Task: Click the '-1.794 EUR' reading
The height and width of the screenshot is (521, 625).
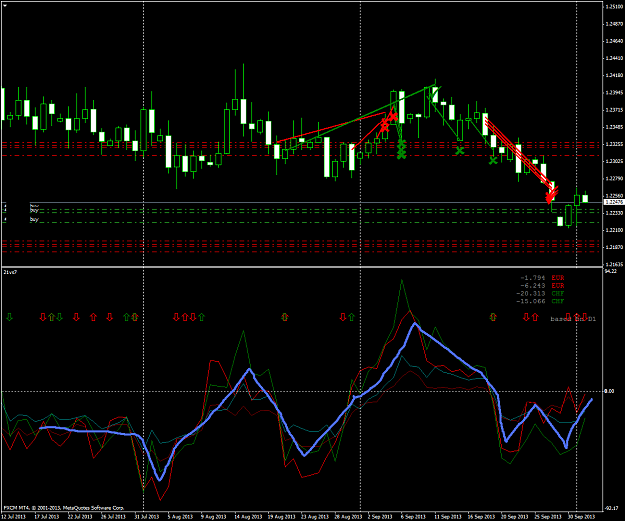Action: [542, 278]
